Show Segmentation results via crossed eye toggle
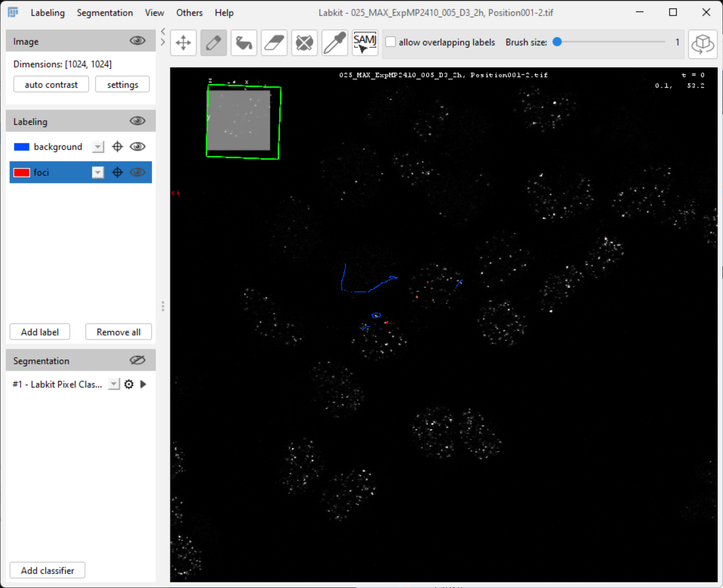The image size is (723, 588). coord(137,360)
